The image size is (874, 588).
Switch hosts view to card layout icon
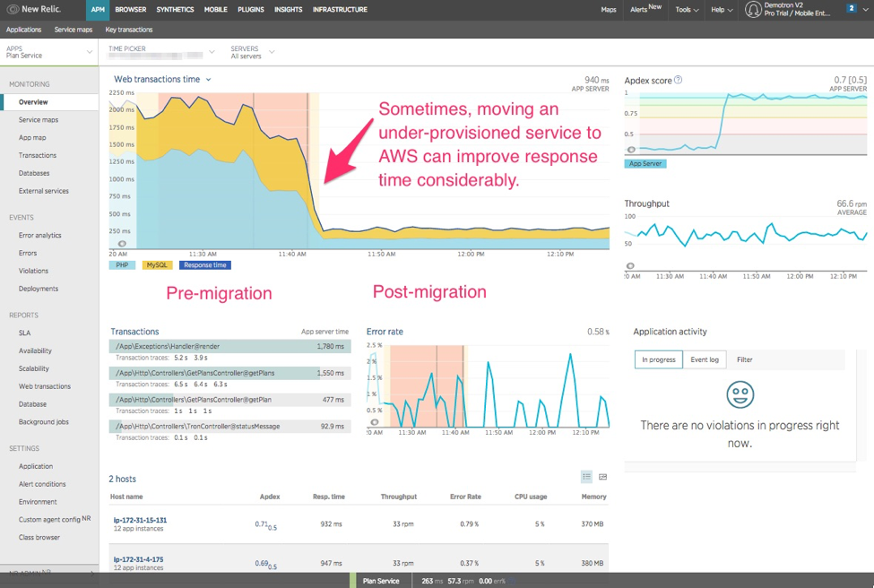602,477
